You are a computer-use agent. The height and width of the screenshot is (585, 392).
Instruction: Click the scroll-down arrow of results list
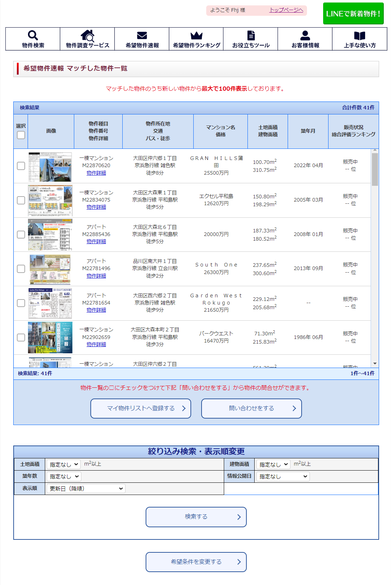(375, 364)
